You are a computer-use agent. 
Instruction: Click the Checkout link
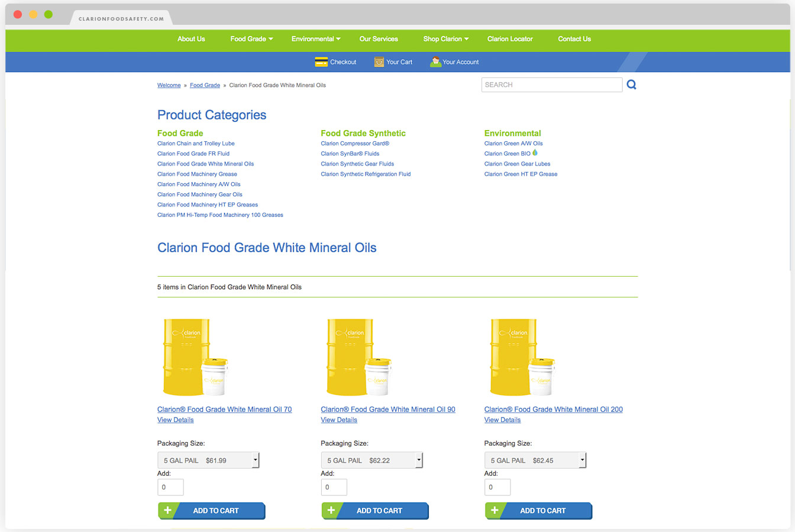[343, 62]
